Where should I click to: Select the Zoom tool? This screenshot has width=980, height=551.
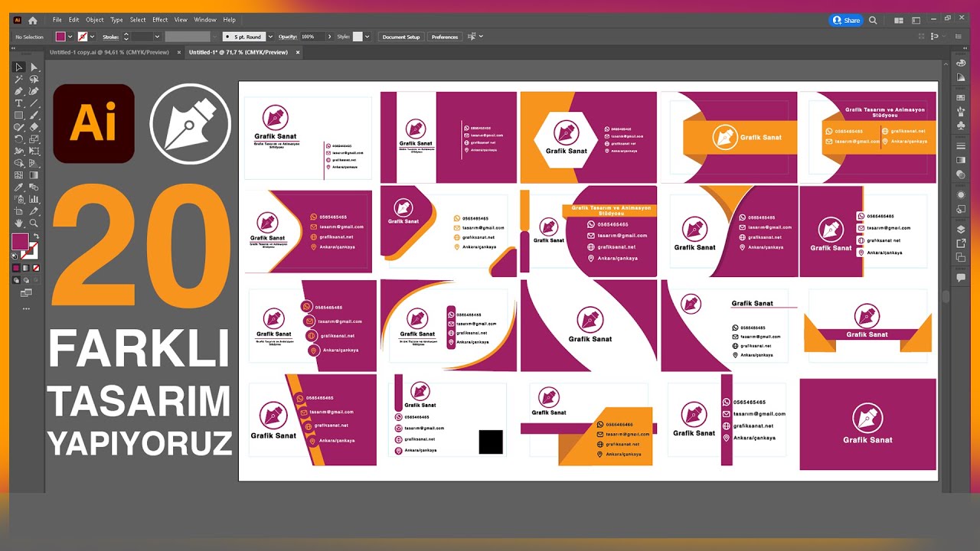click(34, 223)
